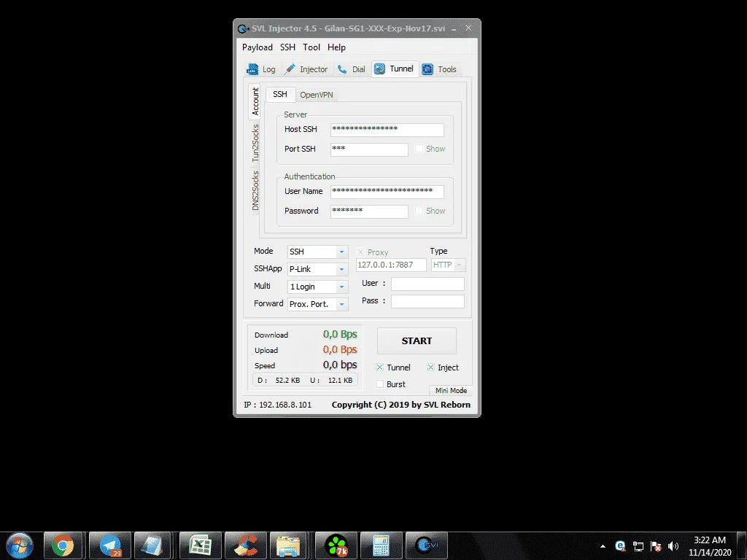Click the Upload speed value
Screen dimensions: 747x560
pos(340,349)
